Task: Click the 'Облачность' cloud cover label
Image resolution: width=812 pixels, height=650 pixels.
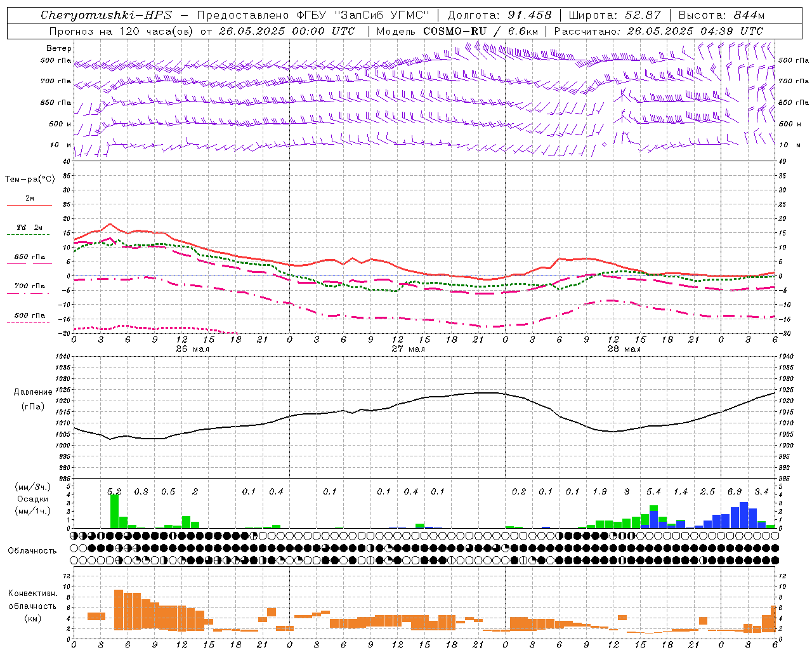Action: tap(32, 551)
